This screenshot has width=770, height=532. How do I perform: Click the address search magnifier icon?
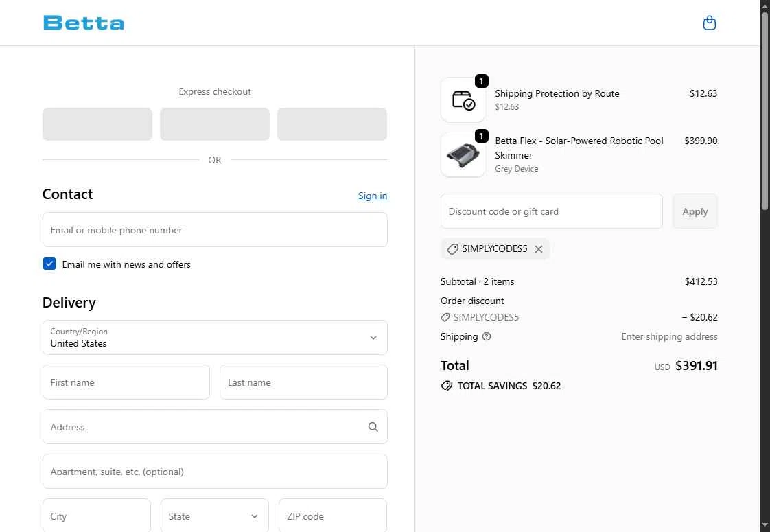(x=373, y=427)
